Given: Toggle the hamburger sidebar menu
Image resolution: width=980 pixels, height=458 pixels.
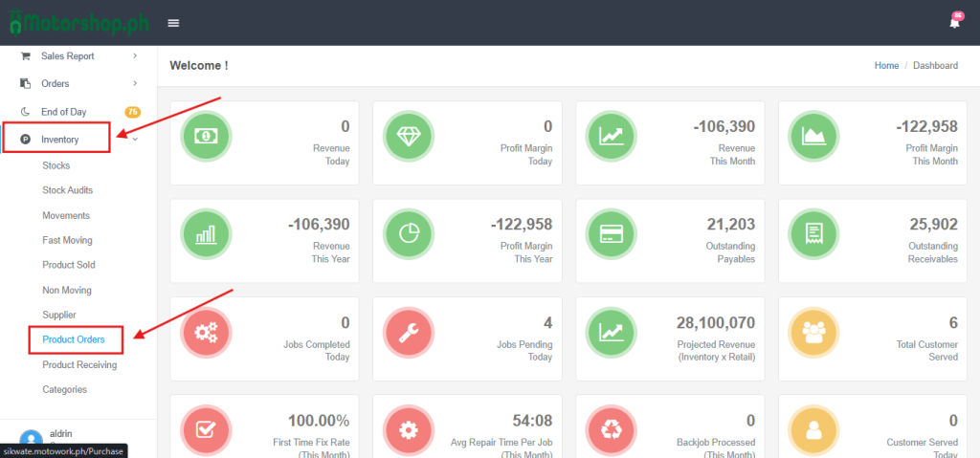Looking at the screenshot, I should (x=173, y=23).
